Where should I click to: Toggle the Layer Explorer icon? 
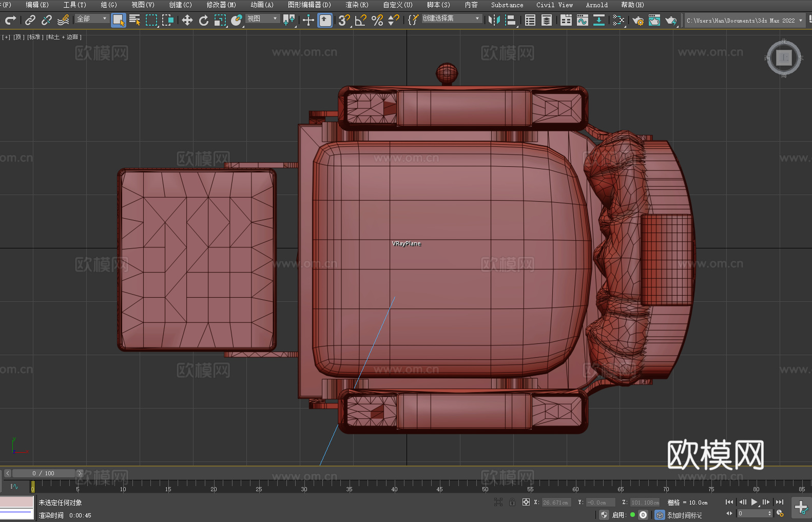547,20
